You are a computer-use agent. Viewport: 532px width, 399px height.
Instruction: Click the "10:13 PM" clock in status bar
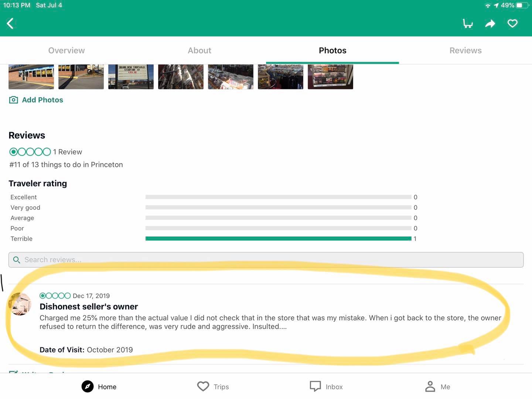(x=17, y=5)
